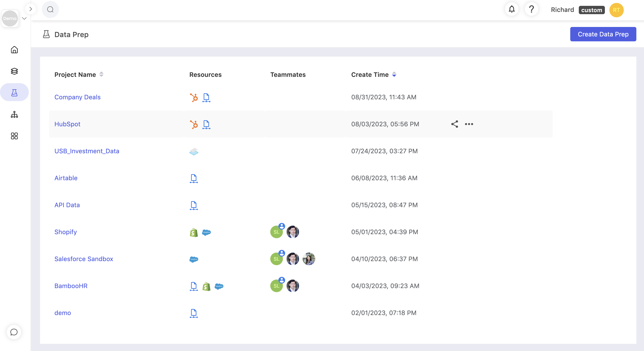Expand the sidebar with the arrow chevron
Screen dimensions: 644x351
[x=31, y=9]
